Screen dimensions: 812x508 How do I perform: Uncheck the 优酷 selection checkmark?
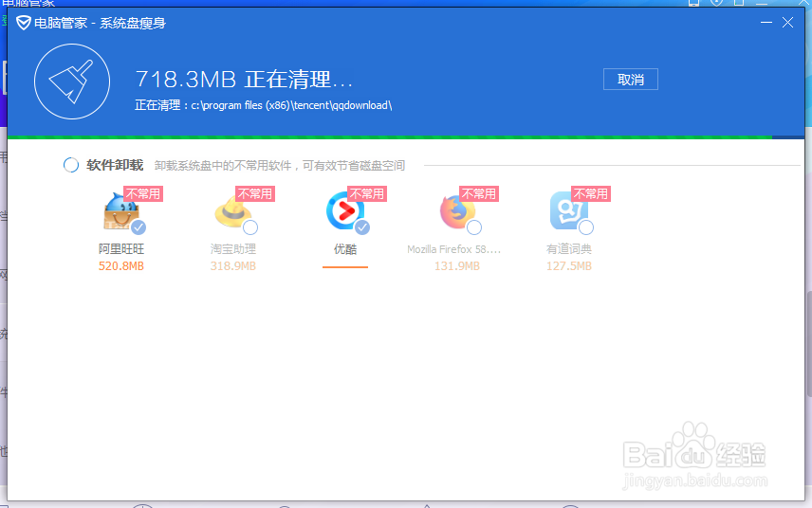tap(362, 227)
